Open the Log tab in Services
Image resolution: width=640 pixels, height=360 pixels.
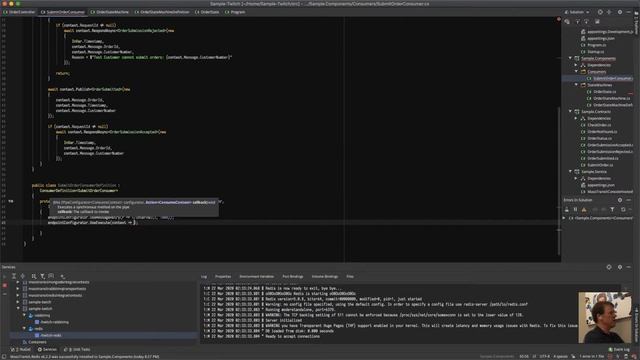point(204,277)
